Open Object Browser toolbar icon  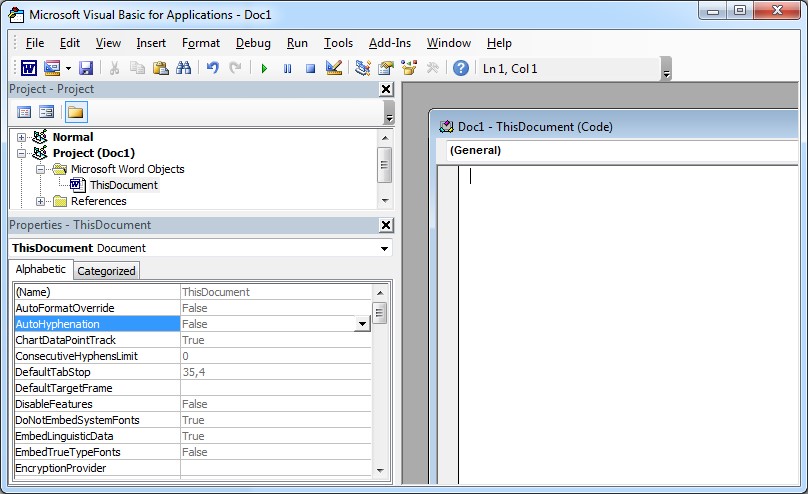coord(409,68)
